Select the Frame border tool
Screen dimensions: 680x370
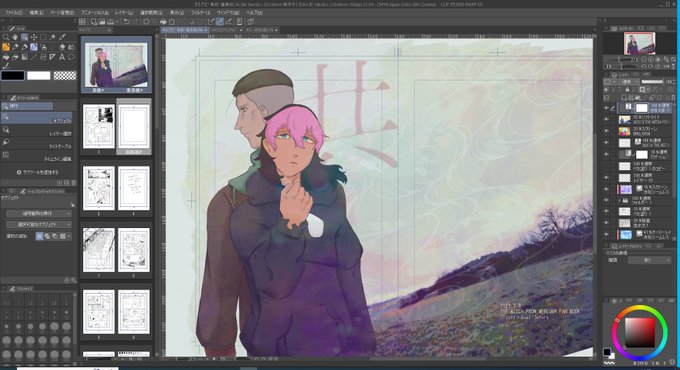click(43, 57)
